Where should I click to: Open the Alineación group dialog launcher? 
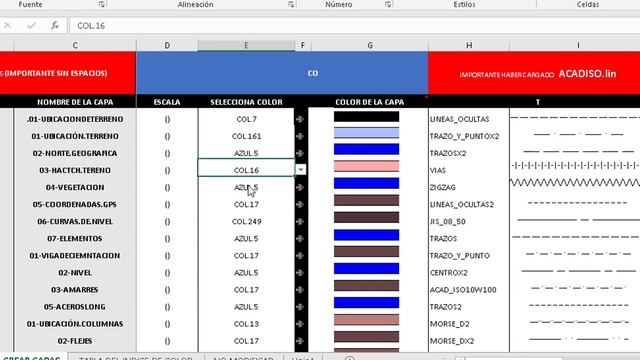291,4
